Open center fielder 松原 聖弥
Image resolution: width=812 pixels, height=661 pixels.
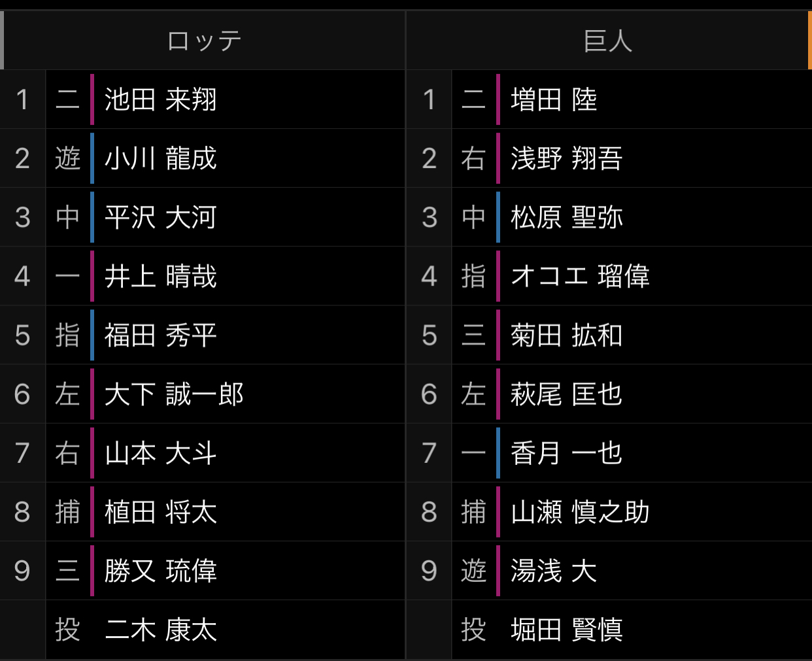566,218
